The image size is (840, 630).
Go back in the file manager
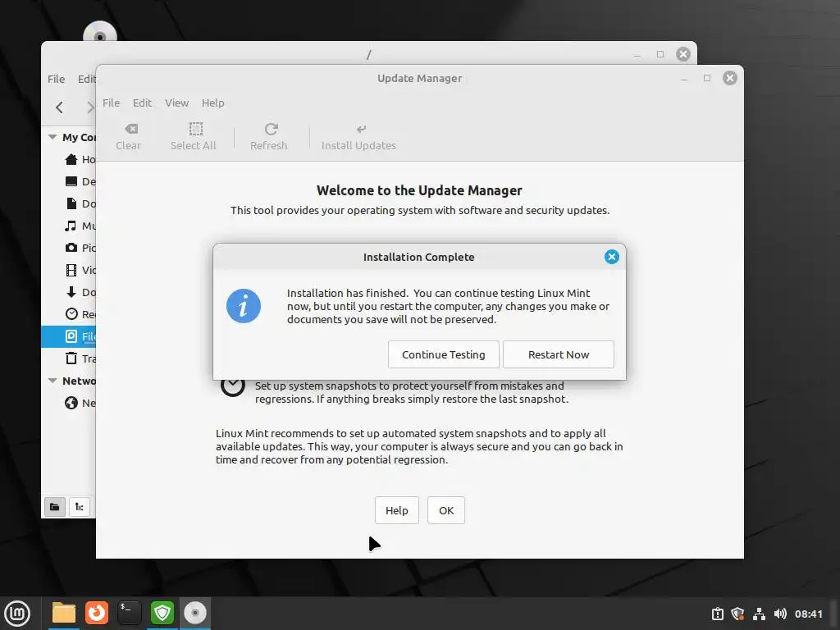point(59,107)
